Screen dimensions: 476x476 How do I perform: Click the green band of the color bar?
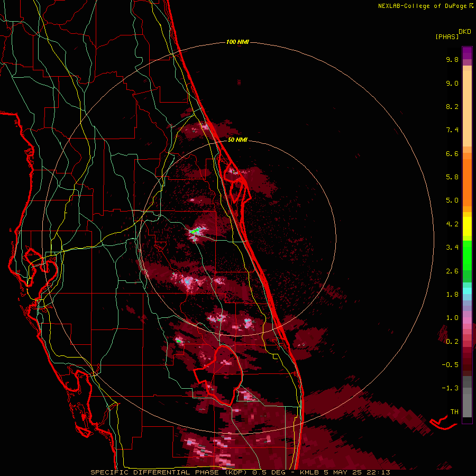tap(467, 255)
